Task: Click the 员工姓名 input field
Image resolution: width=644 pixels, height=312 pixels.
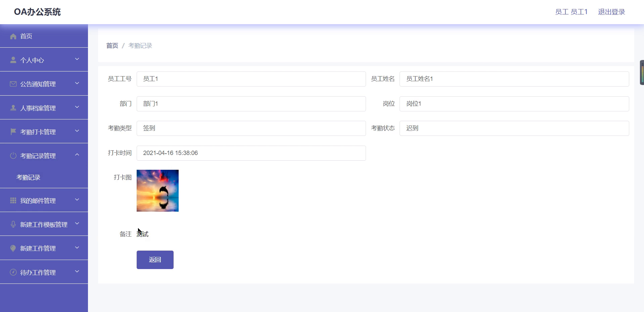Action: [514, 79]
